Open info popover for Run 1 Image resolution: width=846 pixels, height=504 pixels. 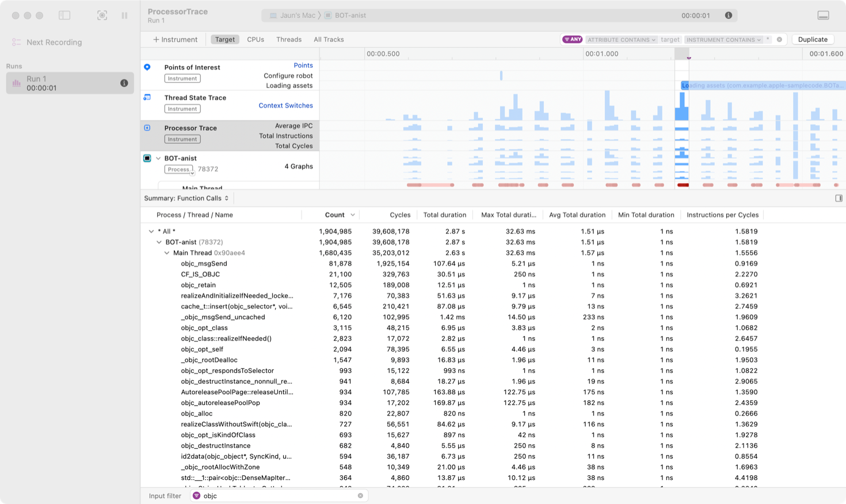pos(124,83)
